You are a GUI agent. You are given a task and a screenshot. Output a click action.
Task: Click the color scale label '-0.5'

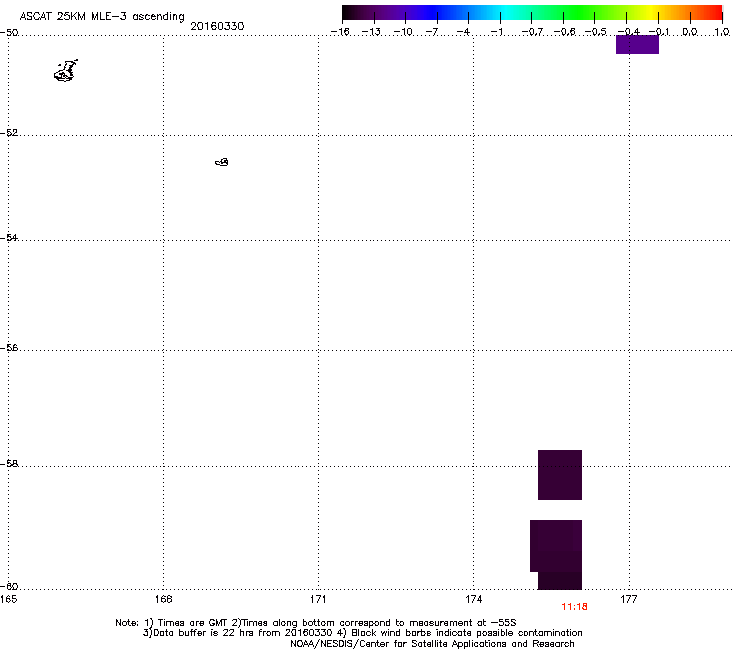click(596, 32)
